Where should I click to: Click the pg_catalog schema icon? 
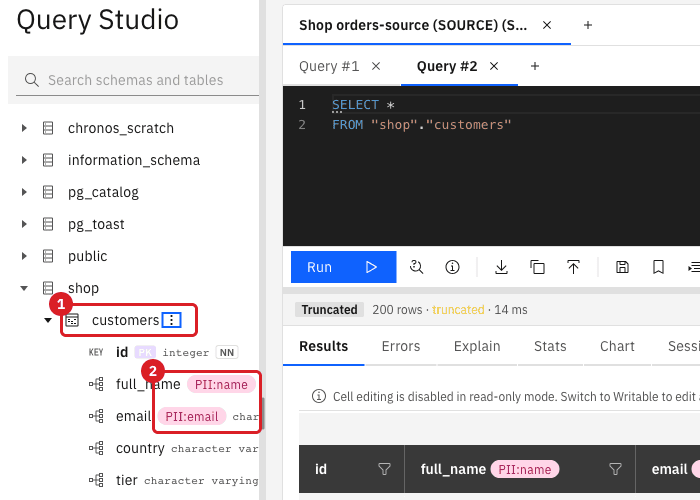point(48,192)
